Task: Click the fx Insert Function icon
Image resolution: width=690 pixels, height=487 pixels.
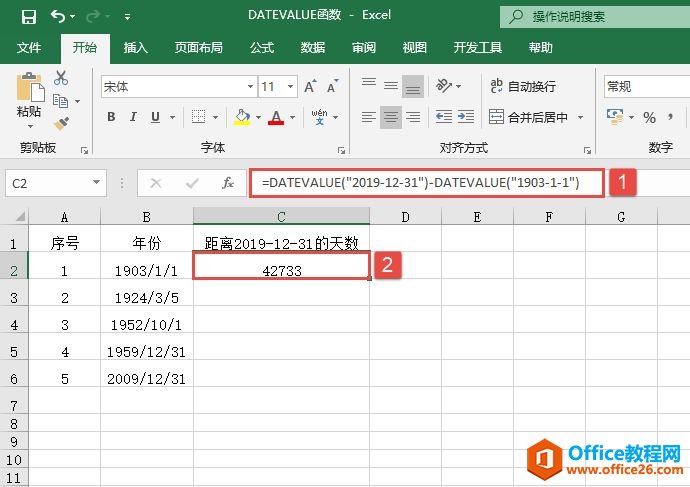Action: (x=228, y=183)
